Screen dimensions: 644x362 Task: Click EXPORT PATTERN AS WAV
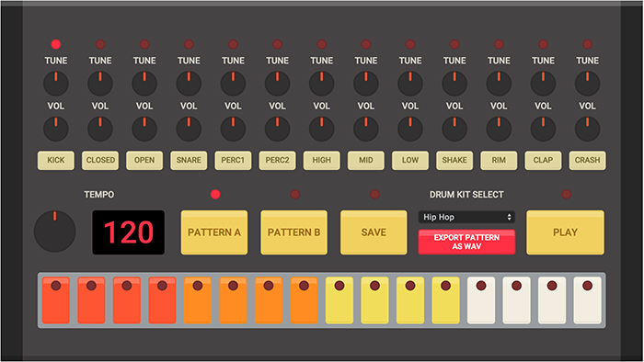tap(466, 242)
